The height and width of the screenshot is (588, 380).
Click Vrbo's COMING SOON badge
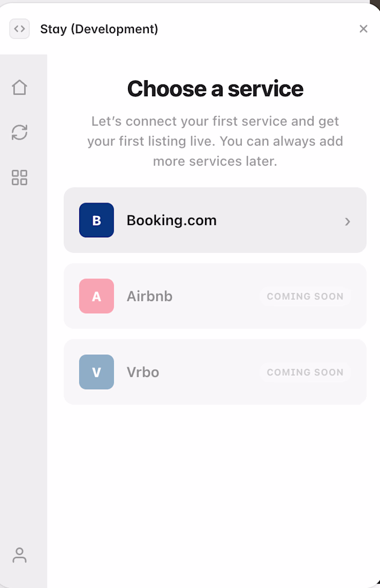[x=305, y=373]
